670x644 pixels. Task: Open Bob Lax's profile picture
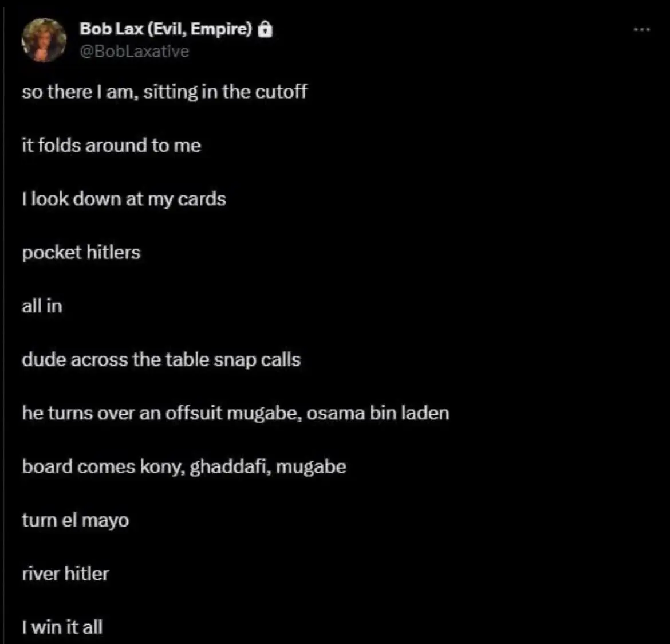44,40
